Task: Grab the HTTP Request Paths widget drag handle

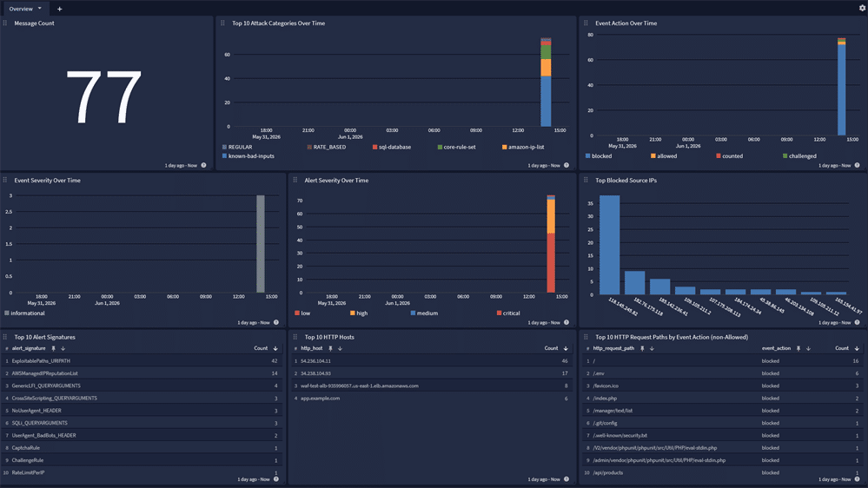Action: [586, 336]
